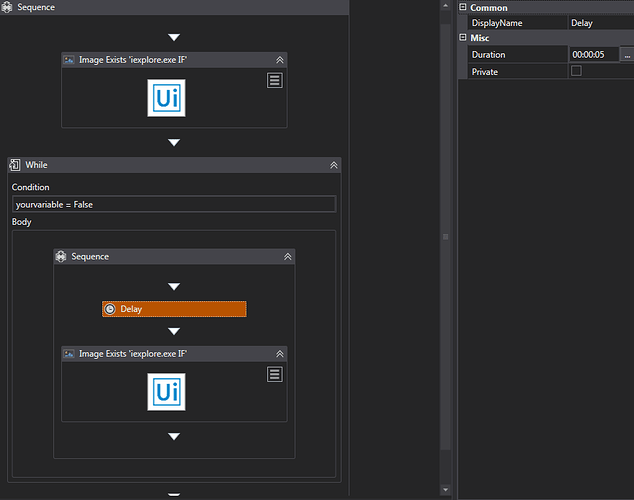The height and width of the screenshot is (500, 634).
Task: Select the orange Delay activity
Action: click(x=174, y=309)
